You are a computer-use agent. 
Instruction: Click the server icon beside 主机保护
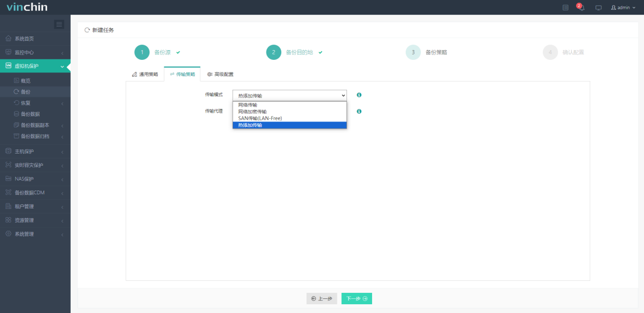(x=8, y=151)
